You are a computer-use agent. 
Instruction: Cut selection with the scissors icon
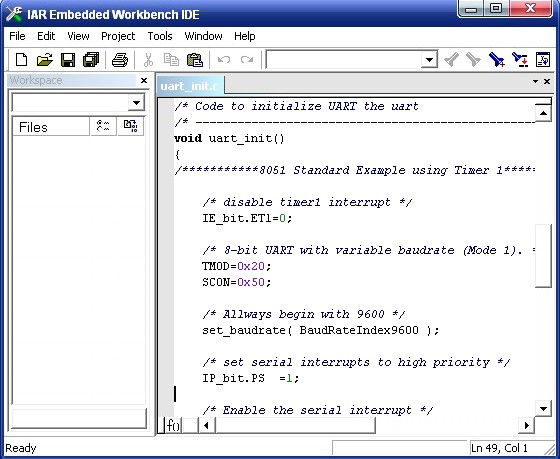pos(148,60)
